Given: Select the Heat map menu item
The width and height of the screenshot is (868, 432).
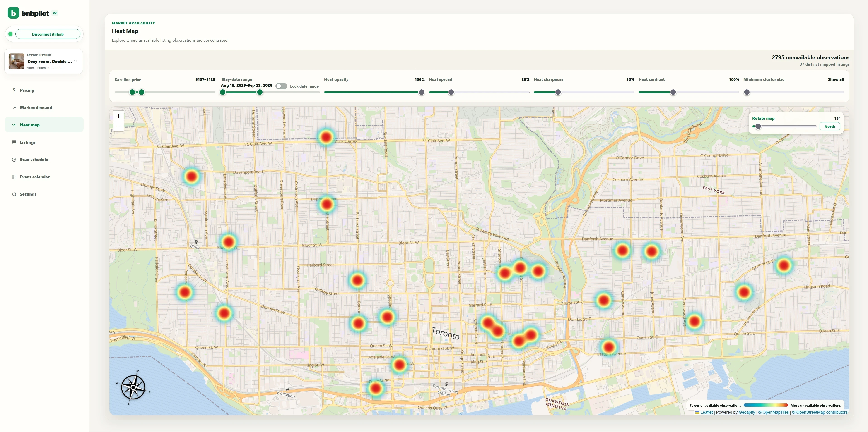Looking at the screenshot, I should (44, 125).
